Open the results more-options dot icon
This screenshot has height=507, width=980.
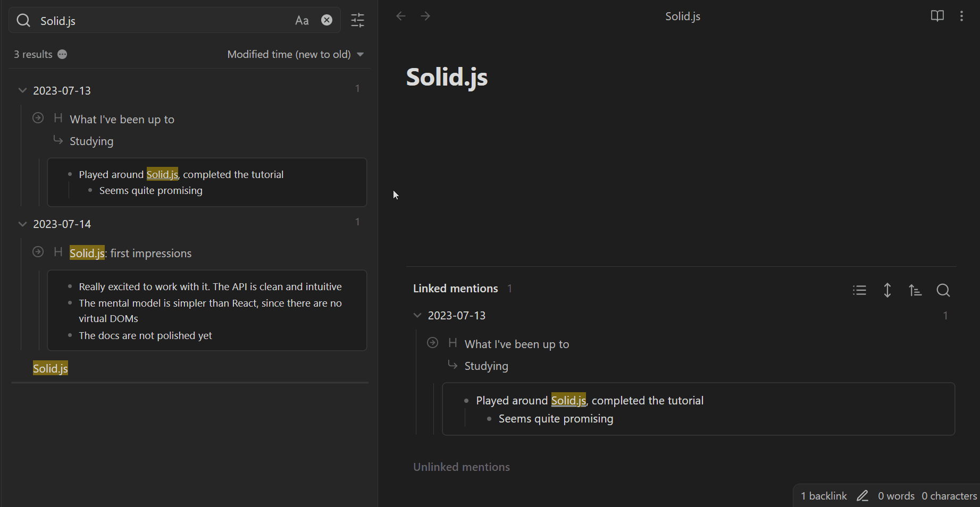(x=62, y=54)
